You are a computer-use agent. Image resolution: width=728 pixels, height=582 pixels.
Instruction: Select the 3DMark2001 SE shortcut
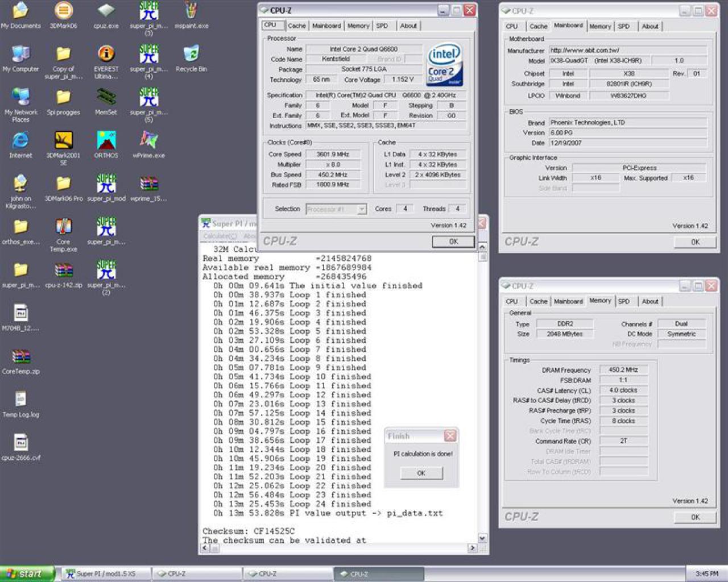63,148
